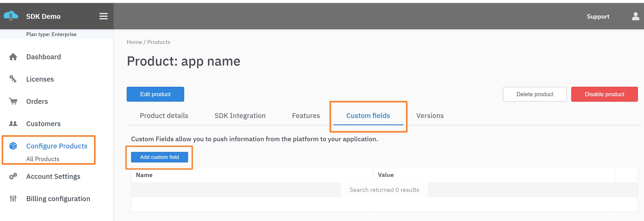644x221 pixels.
Task: Open the Support link in header
Action: click(598, 17)
